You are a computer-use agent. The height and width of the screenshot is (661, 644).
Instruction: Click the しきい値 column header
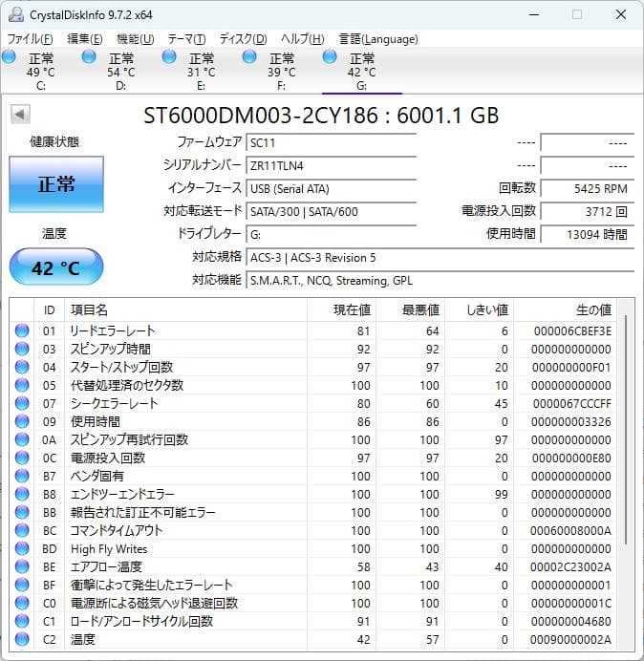click(x=479, y=309)
